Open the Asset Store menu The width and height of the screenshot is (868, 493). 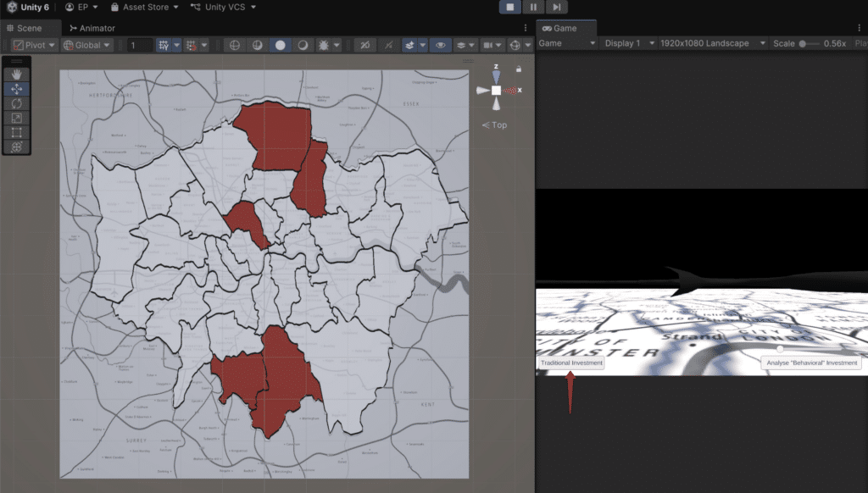[x=145, y=7]
